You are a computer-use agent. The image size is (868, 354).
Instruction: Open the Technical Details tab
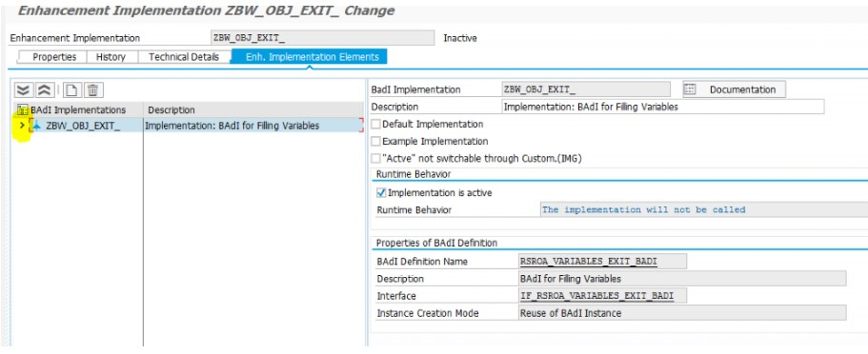(x=184, y=57)
